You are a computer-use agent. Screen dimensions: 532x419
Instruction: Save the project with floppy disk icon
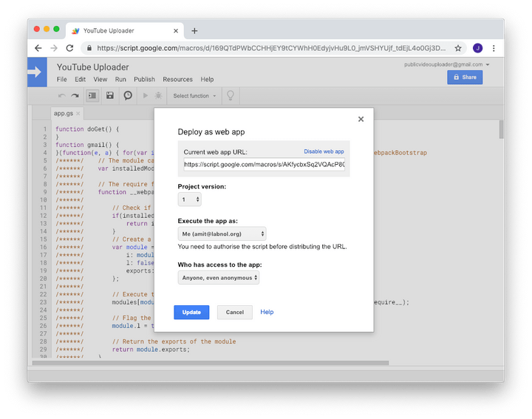click(110, 95)
